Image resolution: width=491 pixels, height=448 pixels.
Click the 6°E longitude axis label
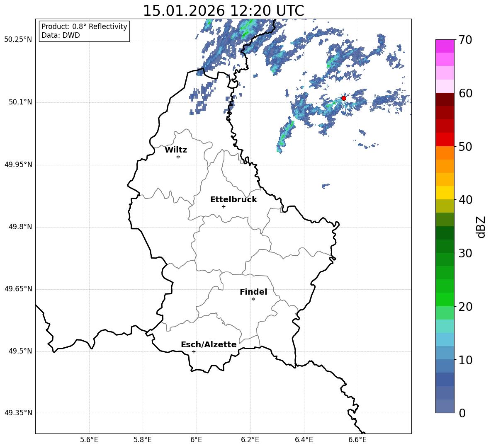click(196, 440)
